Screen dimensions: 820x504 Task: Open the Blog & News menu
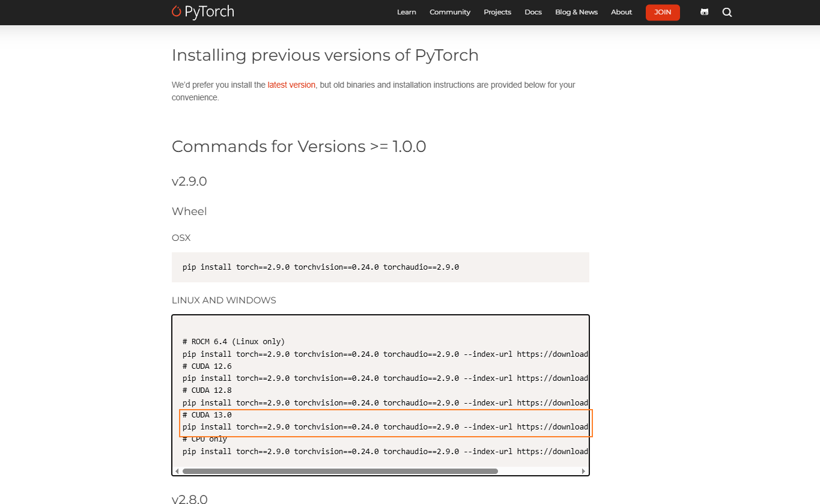pyautogui.click(x=576, y=12)
